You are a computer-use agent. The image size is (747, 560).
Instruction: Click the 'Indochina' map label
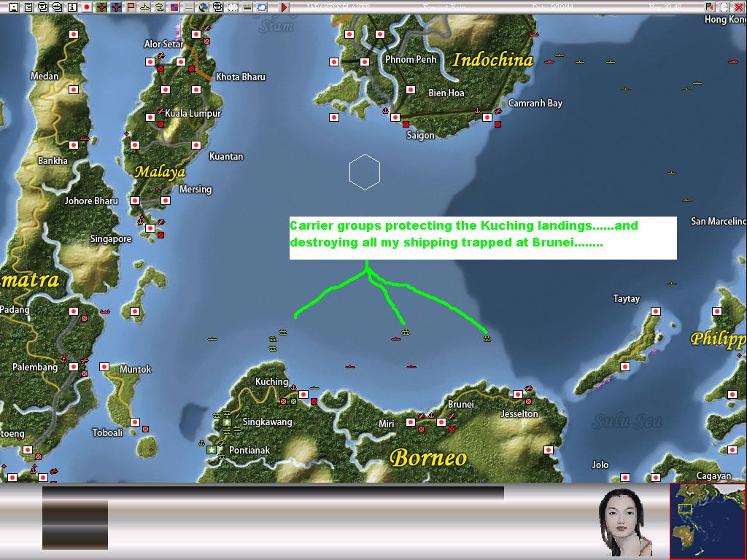[x=493, y=60]
